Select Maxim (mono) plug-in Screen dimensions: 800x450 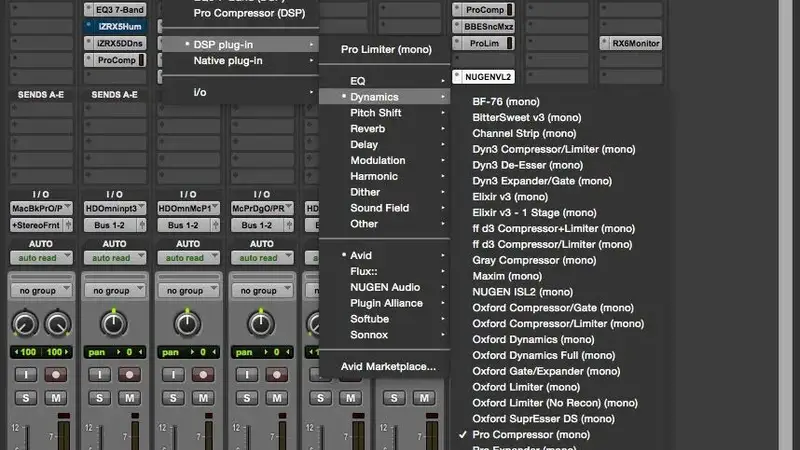(x=507, y=276)
